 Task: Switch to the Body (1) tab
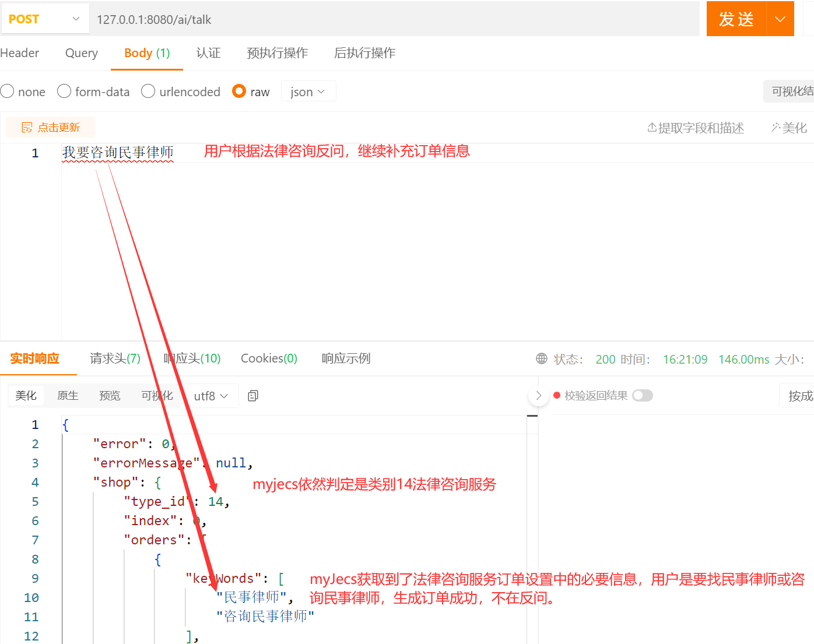(146, 53)
